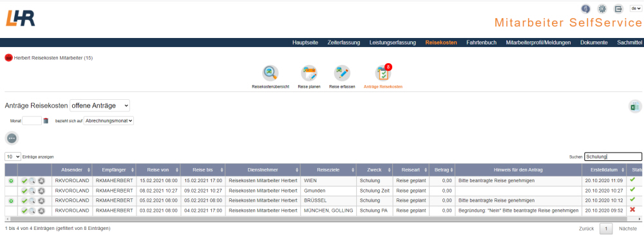
Task: Approve the BRÜSSEL request with green checkmark
Action: 24,200
